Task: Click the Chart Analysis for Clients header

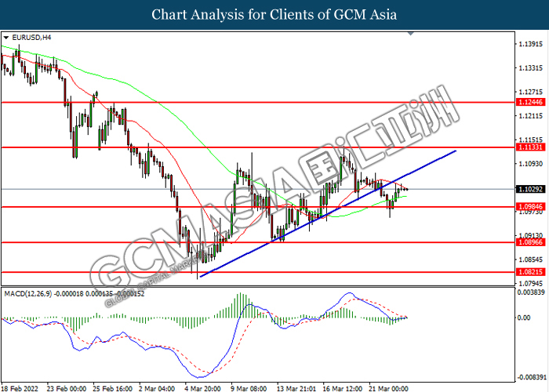Action: tap(274, 14)
